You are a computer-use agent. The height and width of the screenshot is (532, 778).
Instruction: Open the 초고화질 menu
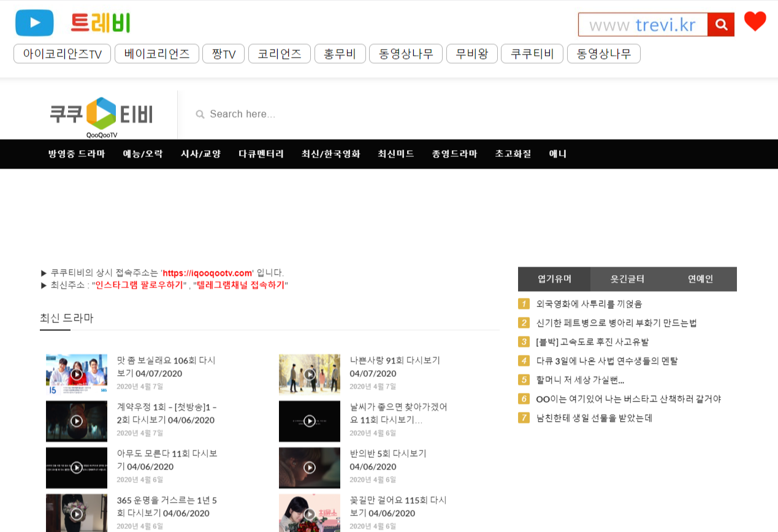tap(513, 154)
